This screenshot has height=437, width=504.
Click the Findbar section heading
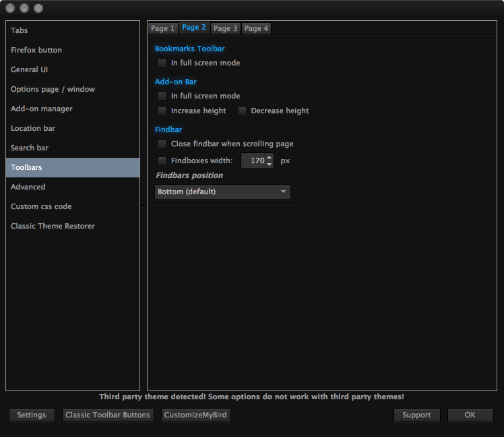(x=168, y=129)
